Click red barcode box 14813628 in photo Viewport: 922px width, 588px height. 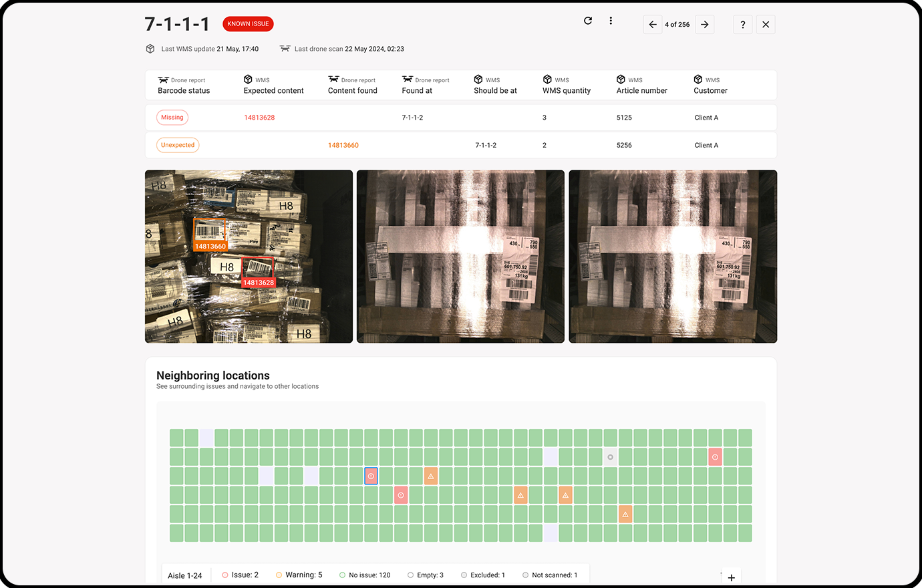[x=258, y=272]
